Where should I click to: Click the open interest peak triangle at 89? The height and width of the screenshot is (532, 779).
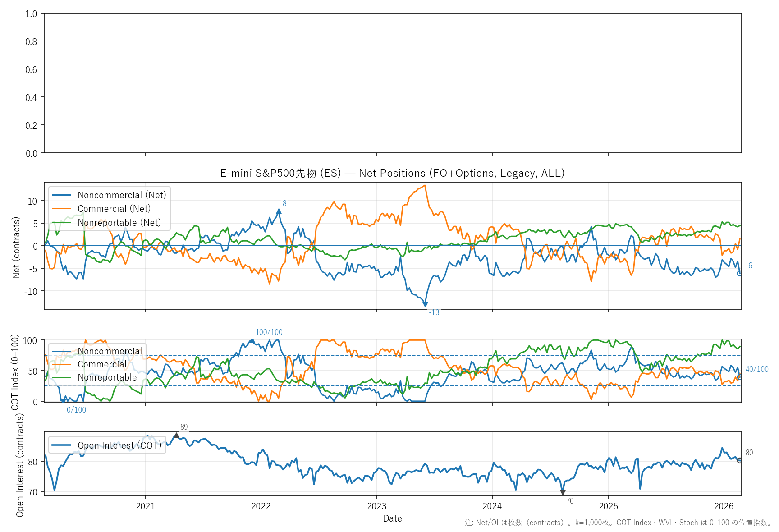pos(176,436)
